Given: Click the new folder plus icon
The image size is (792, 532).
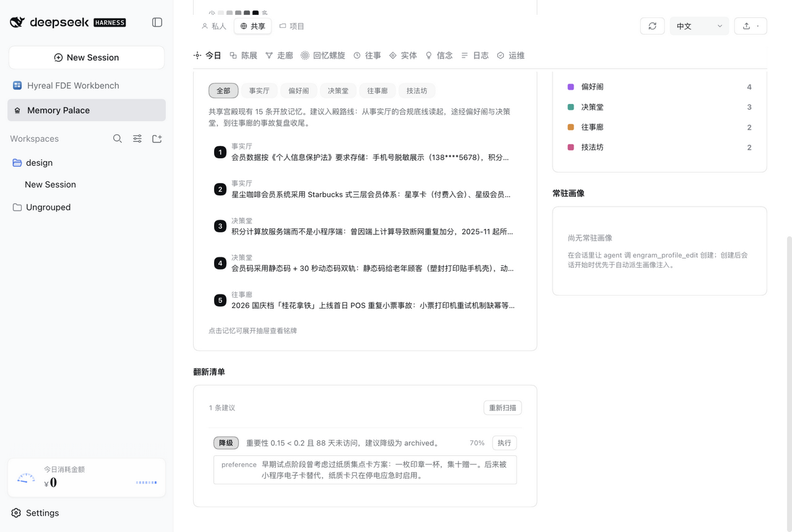Looking at the screenshot, I should coord(157,139).
